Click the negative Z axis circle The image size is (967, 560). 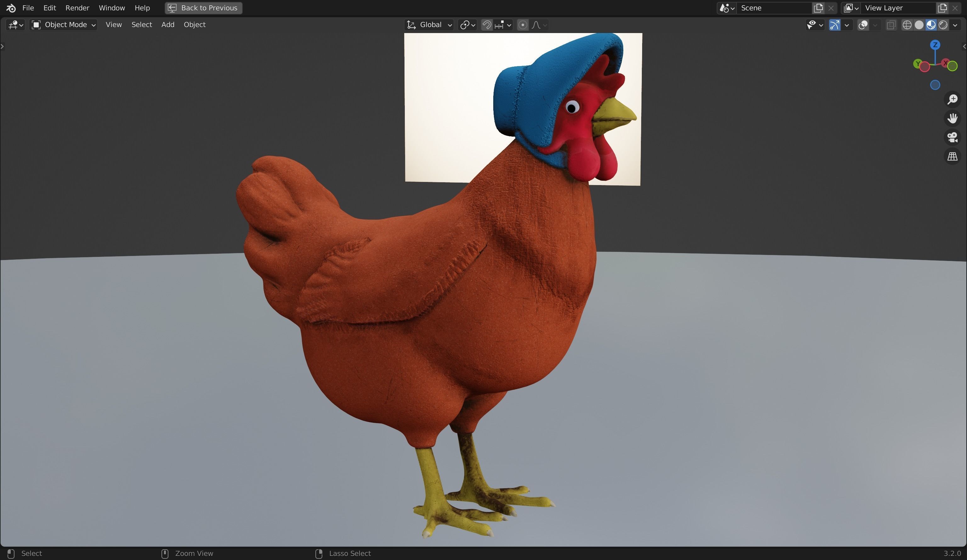[x=935, y=85]
